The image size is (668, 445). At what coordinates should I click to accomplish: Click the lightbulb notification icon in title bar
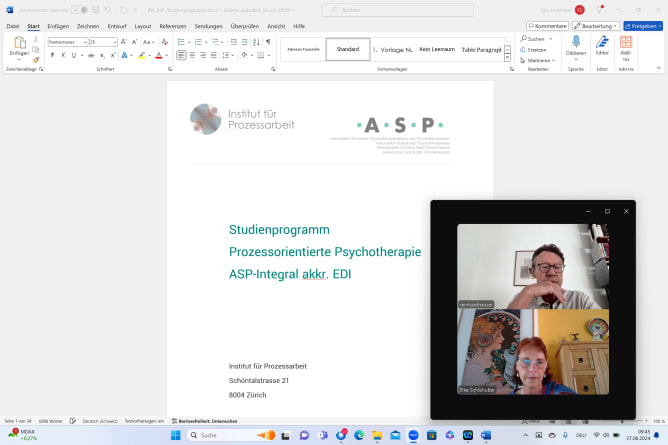point(600,10)
